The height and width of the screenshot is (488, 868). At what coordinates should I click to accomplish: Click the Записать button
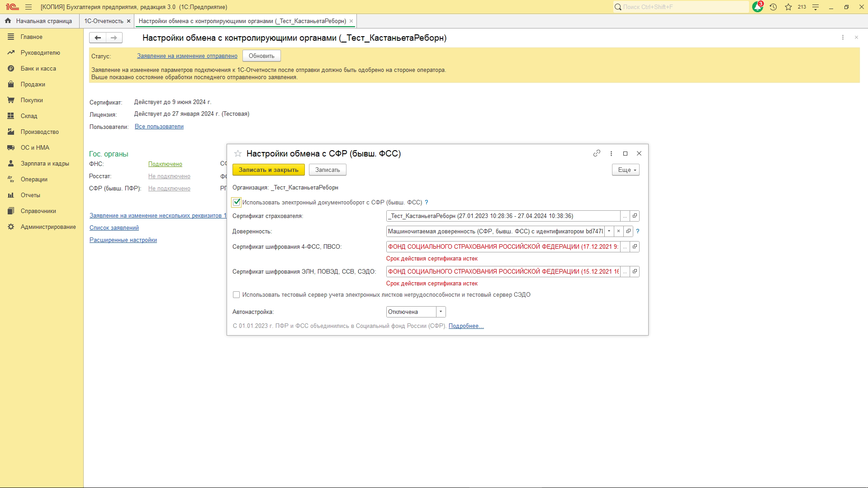coord(327,170)
